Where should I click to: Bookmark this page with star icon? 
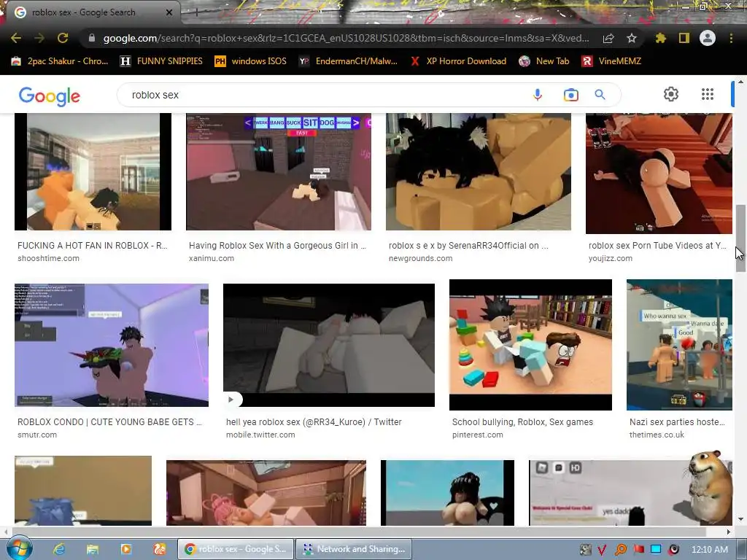pyautogui.click(x=632, y=38)
